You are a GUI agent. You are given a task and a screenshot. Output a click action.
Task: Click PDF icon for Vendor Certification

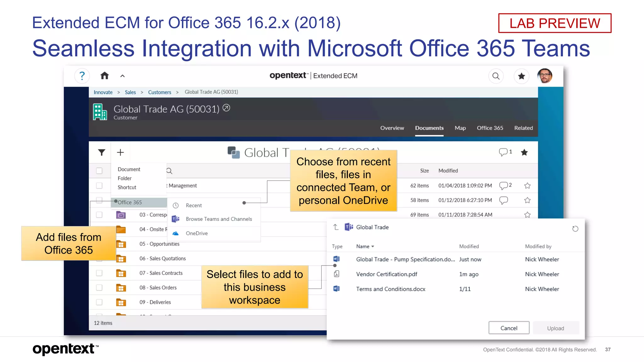[336, 274]
